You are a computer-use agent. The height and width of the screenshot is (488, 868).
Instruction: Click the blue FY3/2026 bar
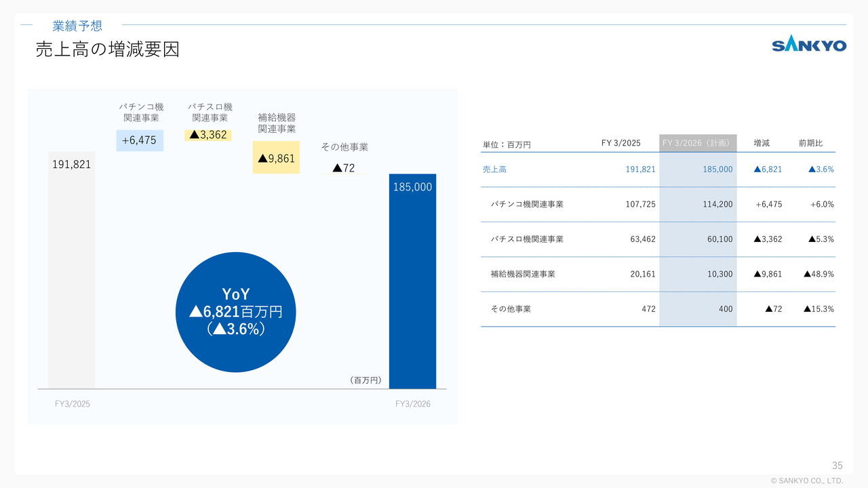(412, 281)
